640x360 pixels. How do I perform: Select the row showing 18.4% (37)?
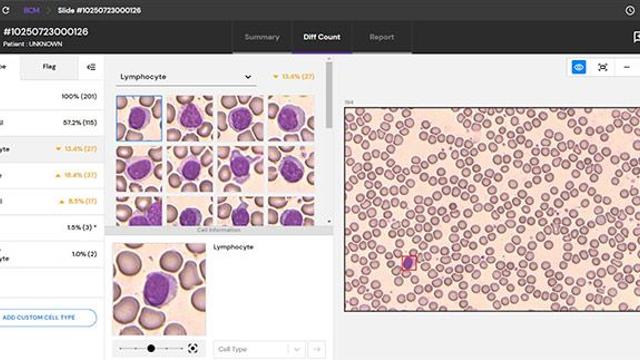pos(51,175)
